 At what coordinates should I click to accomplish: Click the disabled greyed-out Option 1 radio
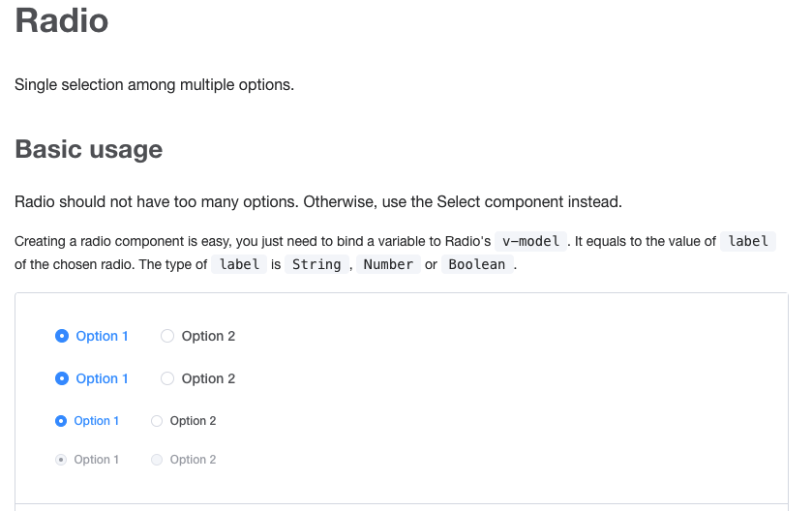point(61,460)
